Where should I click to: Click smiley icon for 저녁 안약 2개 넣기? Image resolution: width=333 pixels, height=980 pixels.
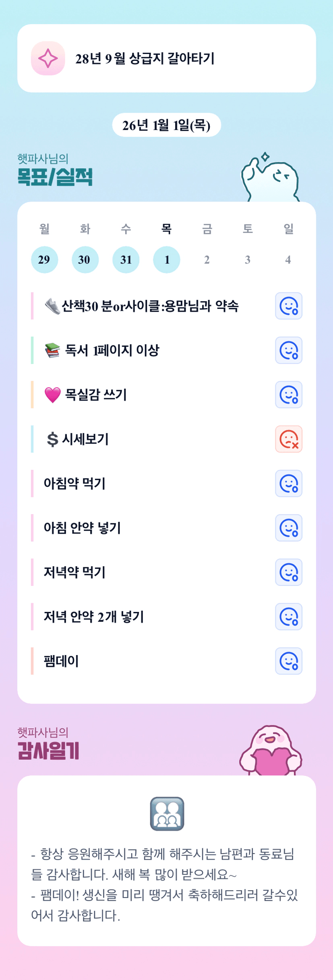288,616
